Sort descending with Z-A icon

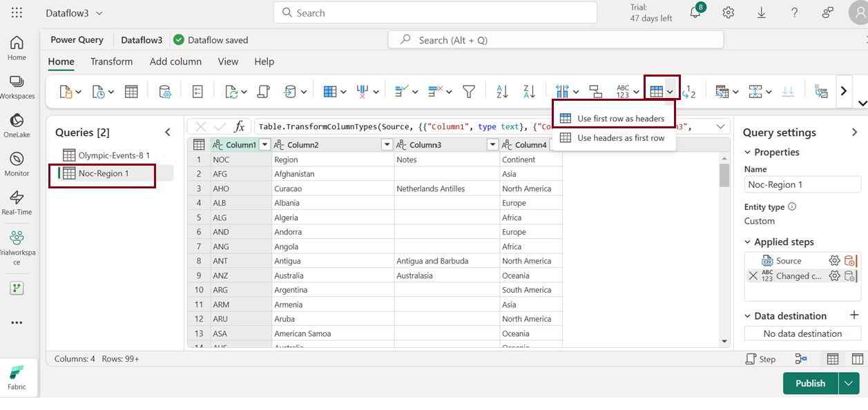pos(529,91)
